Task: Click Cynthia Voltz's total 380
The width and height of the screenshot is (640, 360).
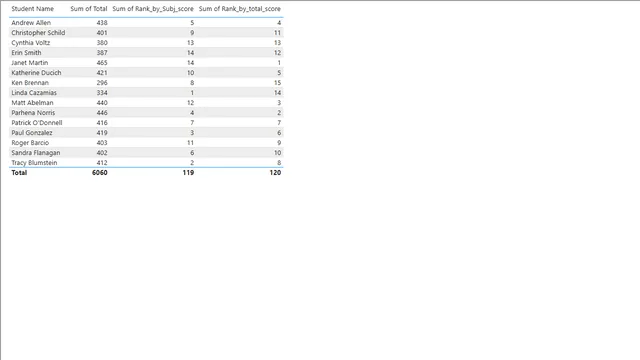Action: tap(102, 43)
